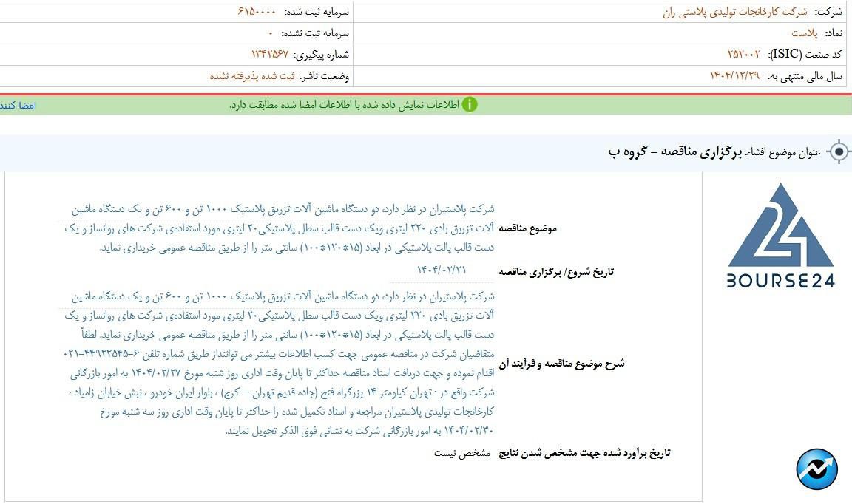Click fiscal year end date ۱۴۰۴/۱۲/۲۹

[x=734, y=76]
